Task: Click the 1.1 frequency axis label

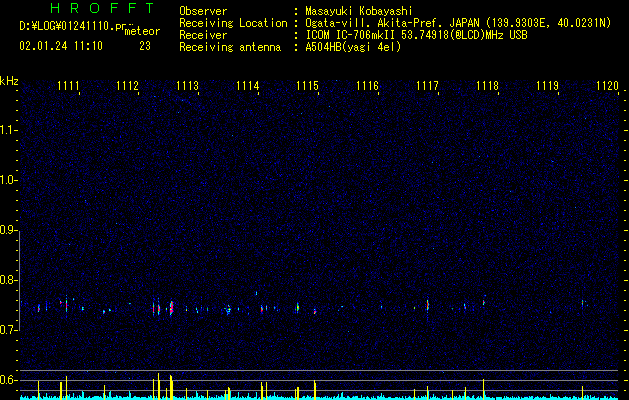Action: 8,130
